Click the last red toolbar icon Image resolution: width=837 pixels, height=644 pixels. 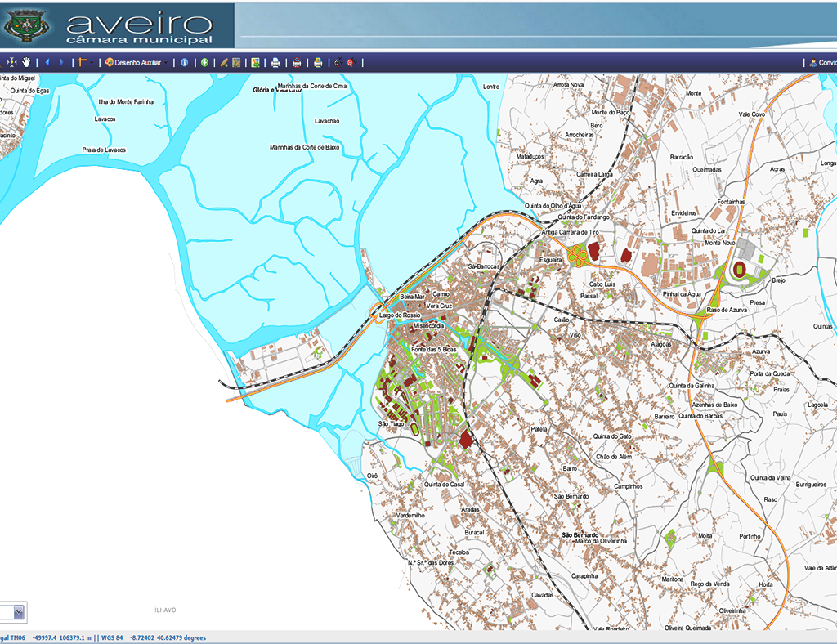350,62
